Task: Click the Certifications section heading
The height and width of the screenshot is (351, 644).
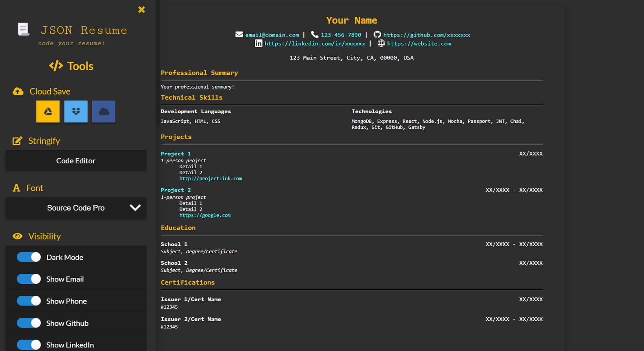Action: click(188, 283)
